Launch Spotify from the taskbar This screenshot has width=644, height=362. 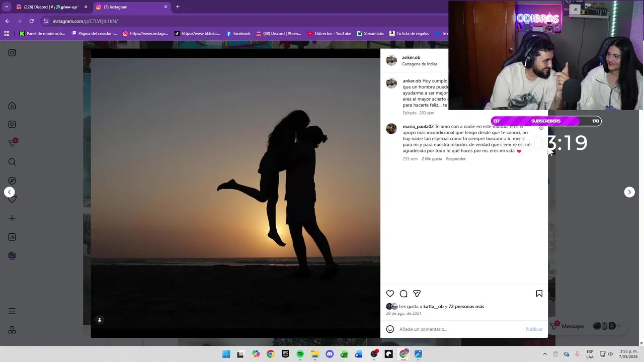[x=300, y=354]
